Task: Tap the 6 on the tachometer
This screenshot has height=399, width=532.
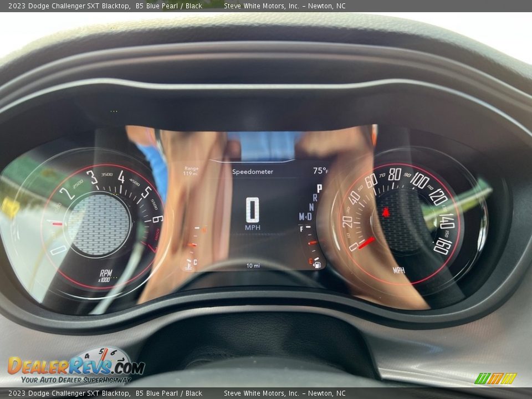Action: [x=158, y=219]
